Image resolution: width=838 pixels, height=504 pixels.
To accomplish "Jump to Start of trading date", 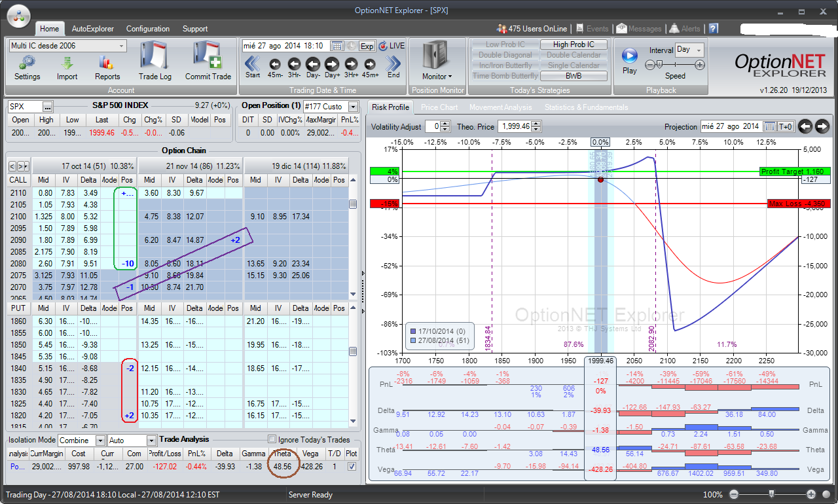I will (x=253, y=64).
